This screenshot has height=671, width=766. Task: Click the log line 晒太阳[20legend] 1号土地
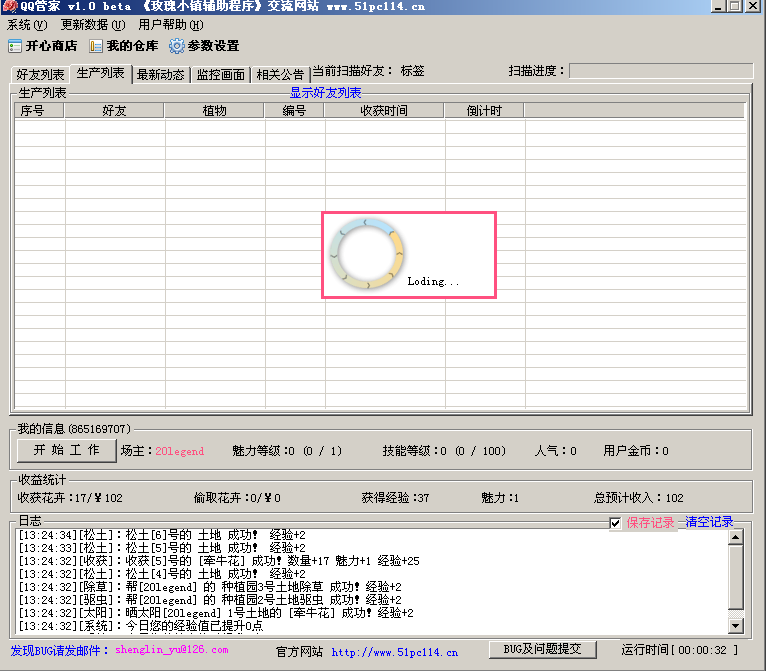[216, 612]
